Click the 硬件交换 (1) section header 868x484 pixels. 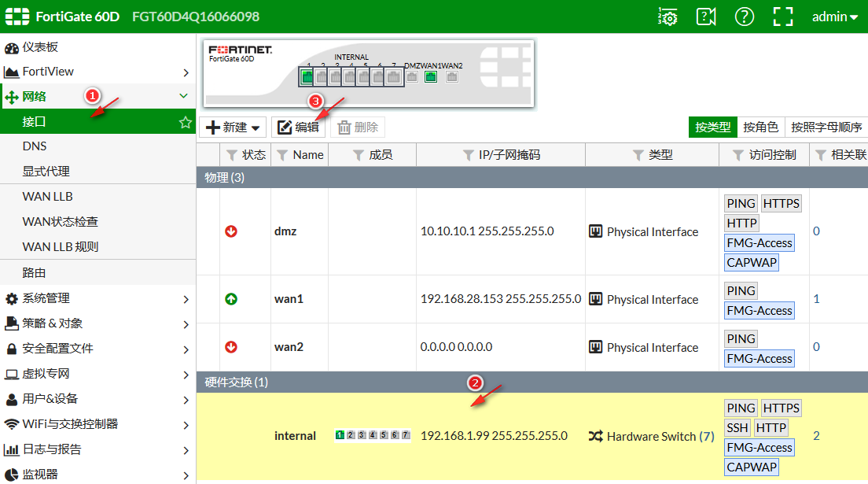(x=532, y=382)
